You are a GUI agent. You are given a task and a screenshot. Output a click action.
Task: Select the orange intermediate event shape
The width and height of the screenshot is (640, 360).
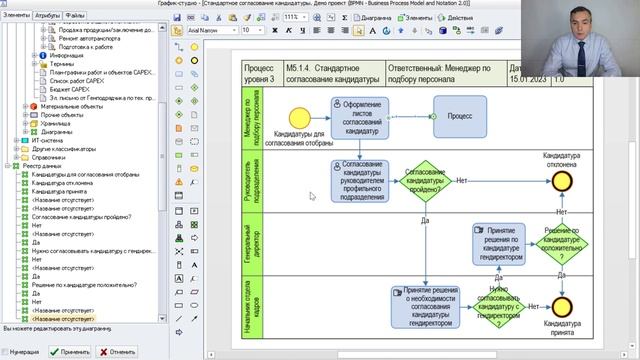[x=179, y=60]
